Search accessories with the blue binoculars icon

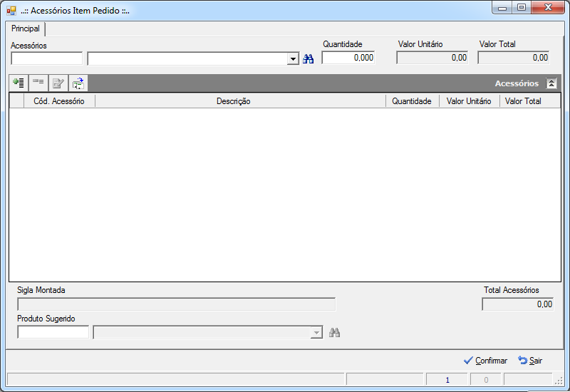309,59
